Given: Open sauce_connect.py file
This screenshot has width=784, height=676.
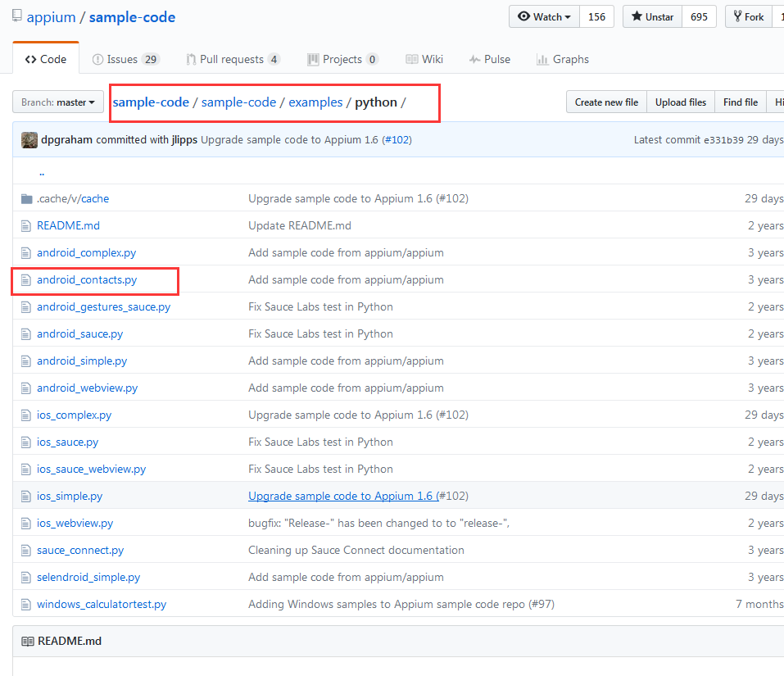Looking at the screenshot, I should 80,550.
